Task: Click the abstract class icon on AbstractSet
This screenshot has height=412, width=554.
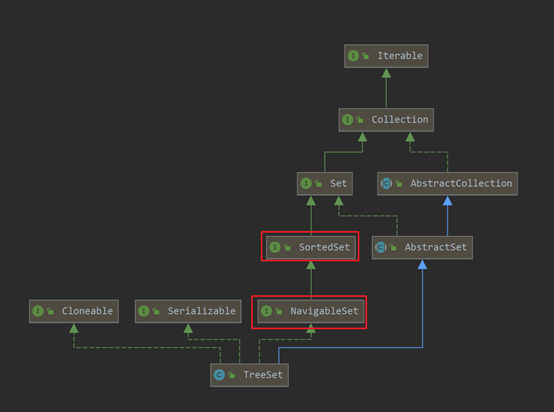Action: click(x=381, y=247)
